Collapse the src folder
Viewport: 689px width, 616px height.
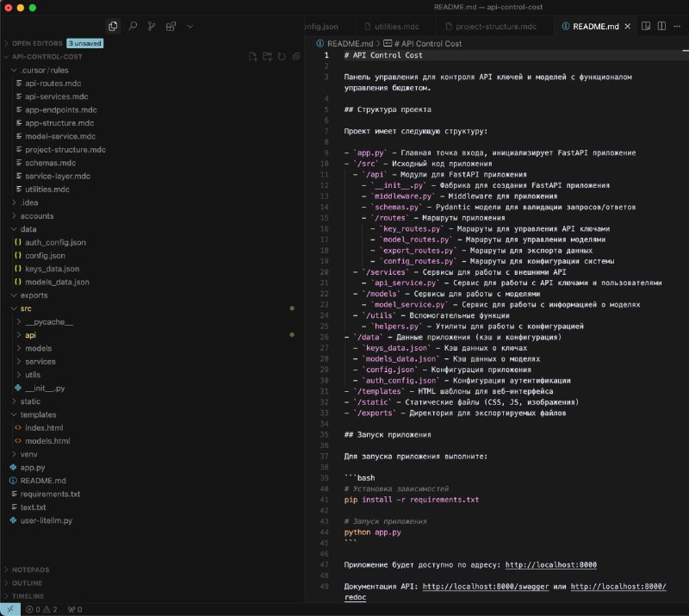pos(26,308)
